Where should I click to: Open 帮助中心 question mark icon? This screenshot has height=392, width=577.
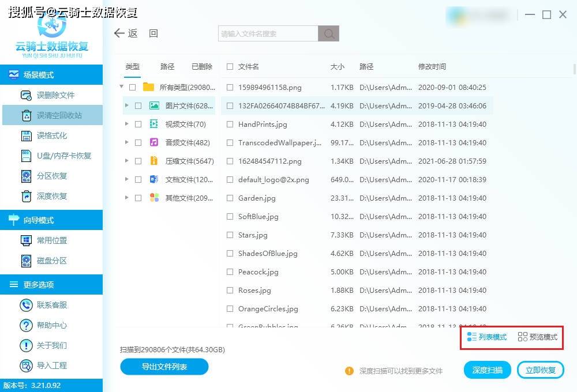point(26,326)
